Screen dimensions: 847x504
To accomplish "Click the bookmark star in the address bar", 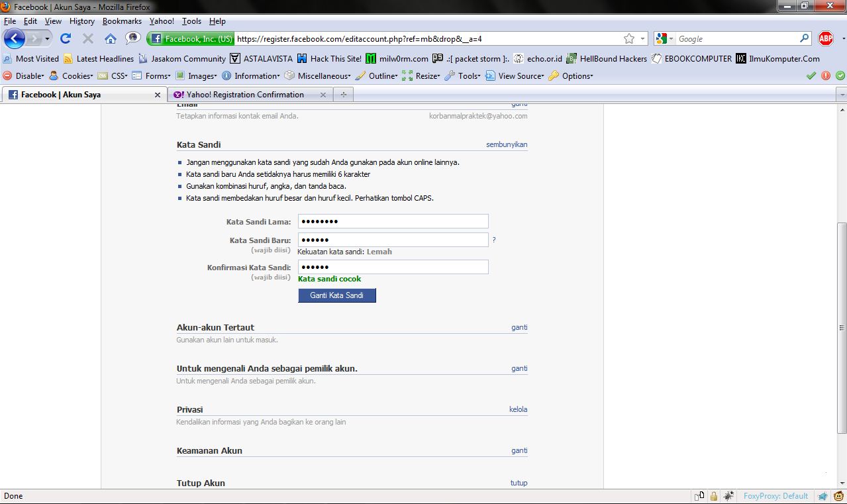I will [x=629, y=39].
